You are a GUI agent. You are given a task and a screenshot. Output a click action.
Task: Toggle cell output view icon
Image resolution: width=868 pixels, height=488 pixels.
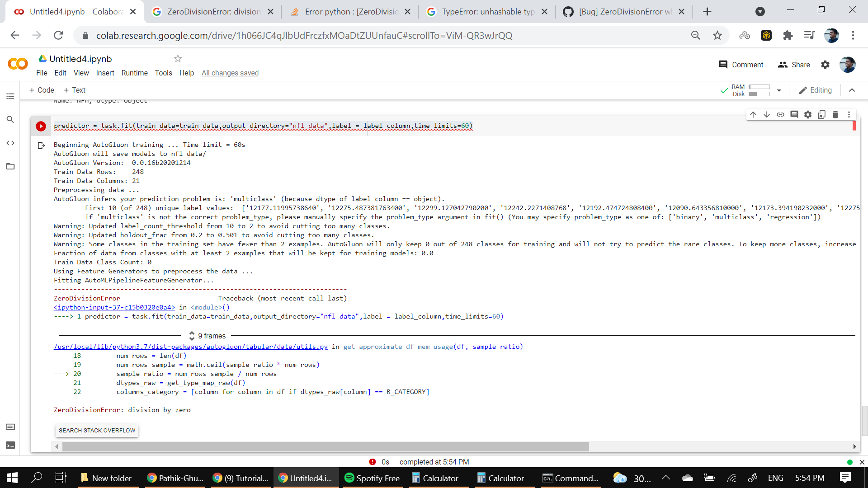pyautogui.click(x=41, y=145)
